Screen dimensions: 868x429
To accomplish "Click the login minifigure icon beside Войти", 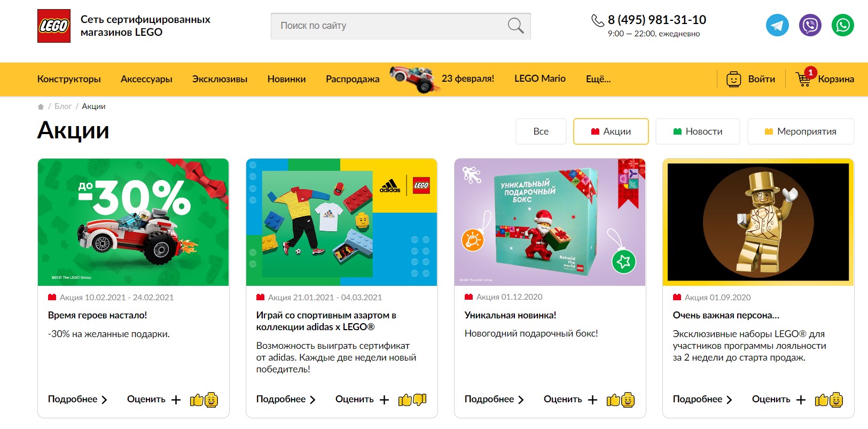I will tap(734, 79).
